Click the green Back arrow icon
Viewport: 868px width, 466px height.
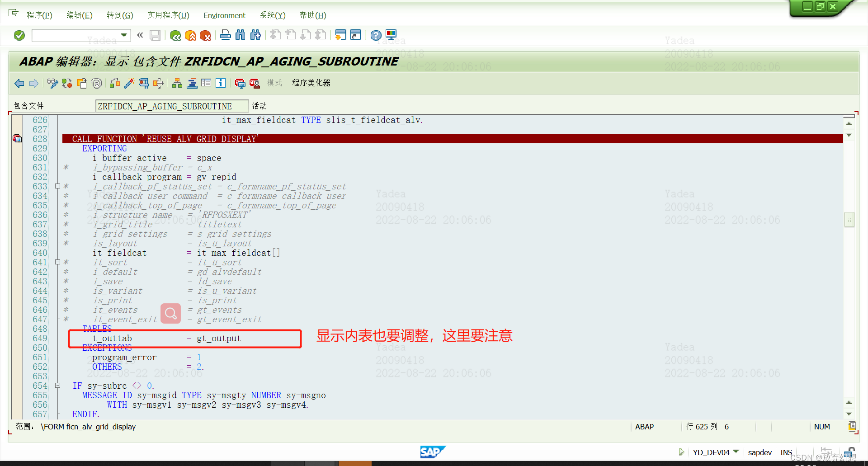176,35
